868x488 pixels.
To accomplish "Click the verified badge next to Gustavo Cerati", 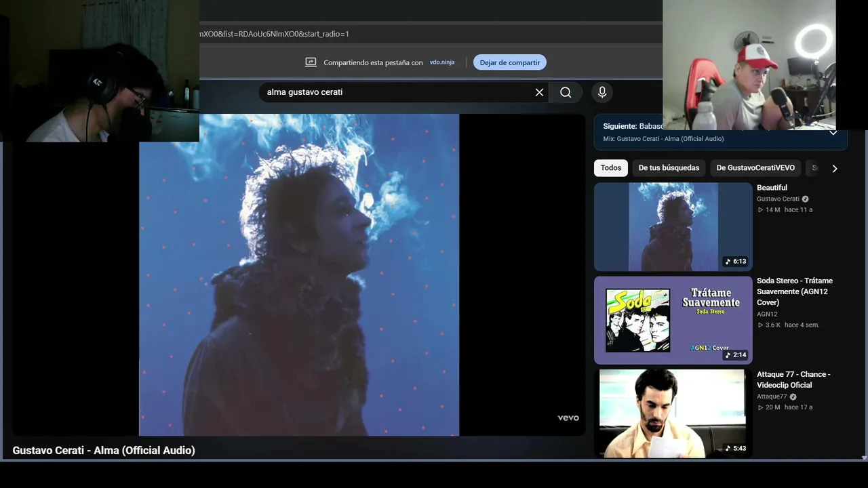I will [x=805, y=199].
